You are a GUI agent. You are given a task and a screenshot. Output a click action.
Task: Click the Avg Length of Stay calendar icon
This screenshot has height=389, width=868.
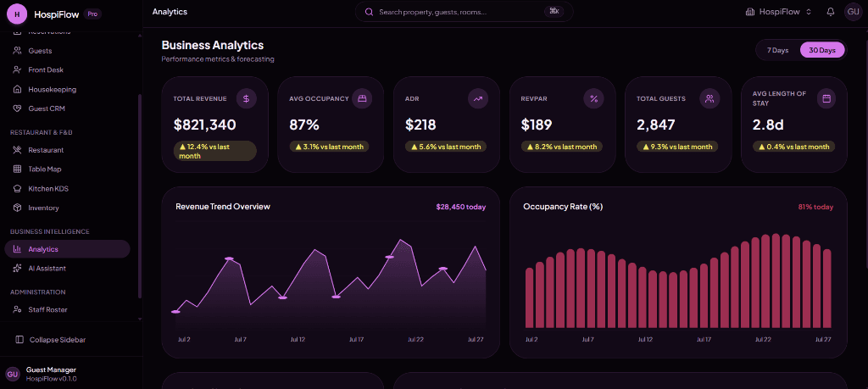[826, 99]
